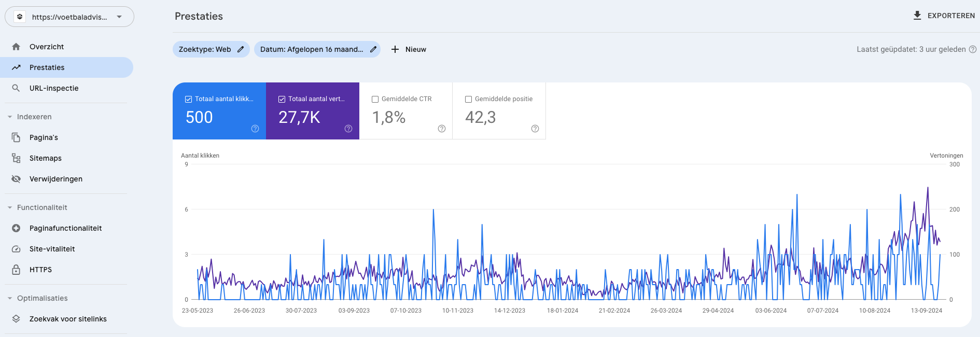The height and width of the screenshot is (337, 980).
Task: Open help icon on Gemiddelde CTR card
Action: click(442, 129)
